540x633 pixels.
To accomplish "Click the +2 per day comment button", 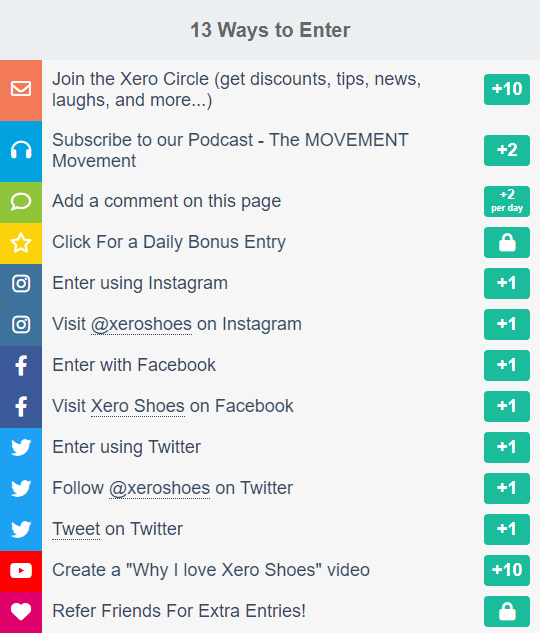I will (507, 201).
